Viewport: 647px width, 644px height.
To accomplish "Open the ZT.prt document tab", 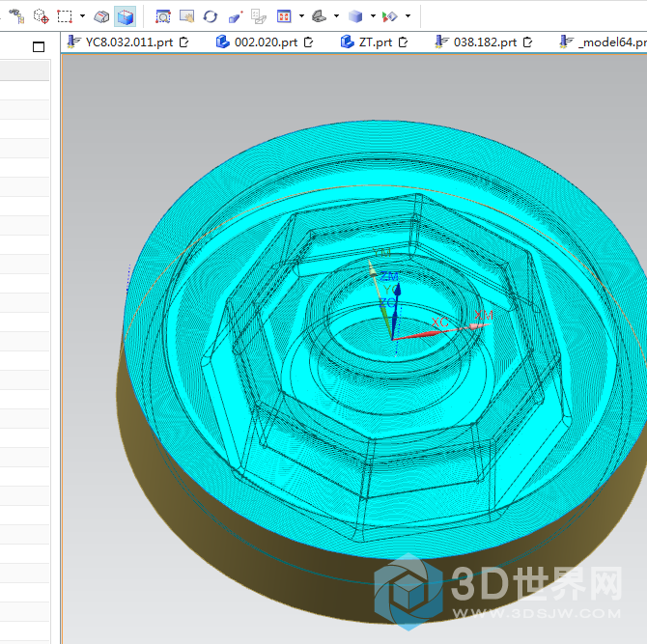I will [375, 42].
